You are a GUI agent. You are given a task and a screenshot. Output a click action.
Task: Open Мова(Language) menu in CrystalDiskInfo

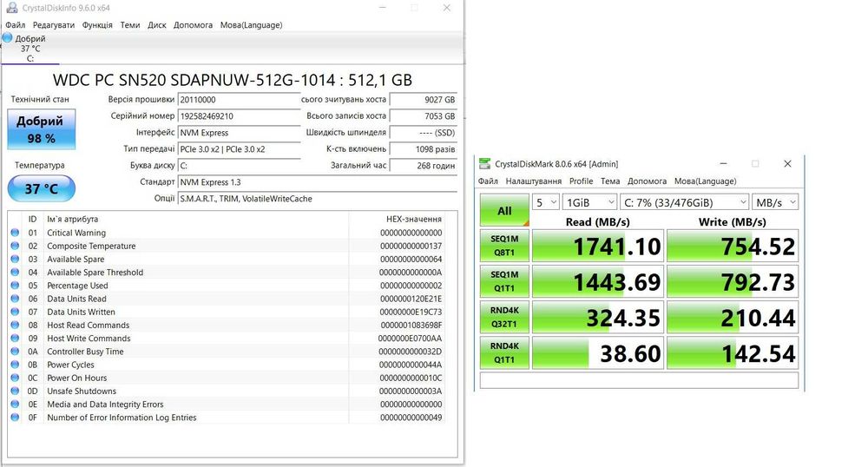pyautogui.click(x=252, y=25)
